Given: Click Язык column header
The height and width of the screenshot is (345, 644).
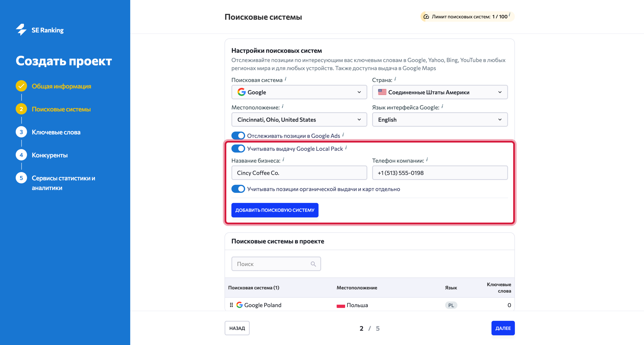Looking at the screenshot, I should 451,288.
